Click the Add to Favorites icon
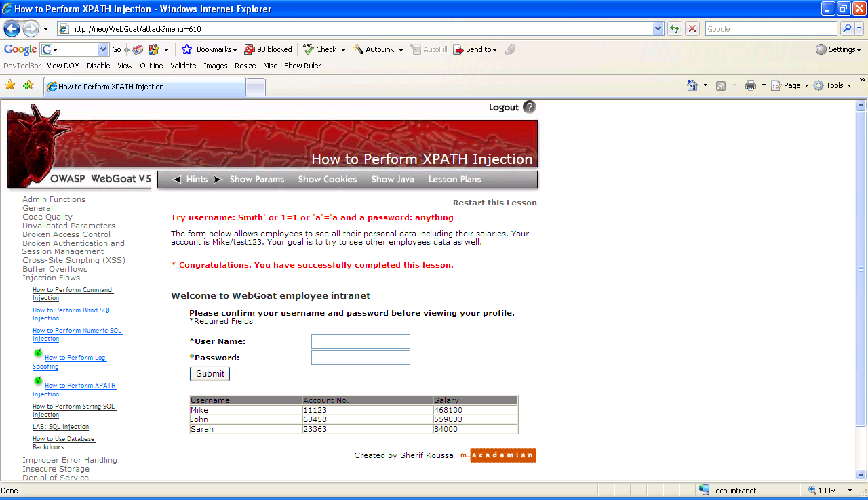868x500 pixels. [x=28, y=85]
